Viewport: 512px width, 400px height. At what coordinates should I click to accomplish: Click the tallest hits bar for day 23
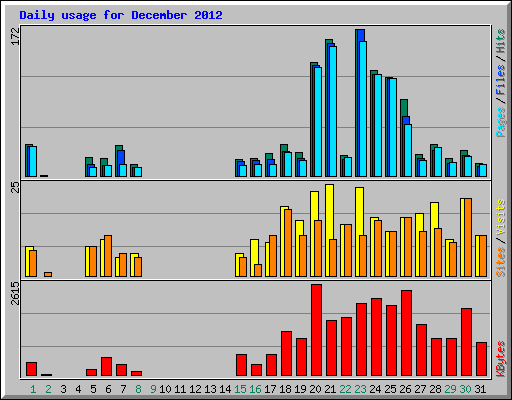357,103
